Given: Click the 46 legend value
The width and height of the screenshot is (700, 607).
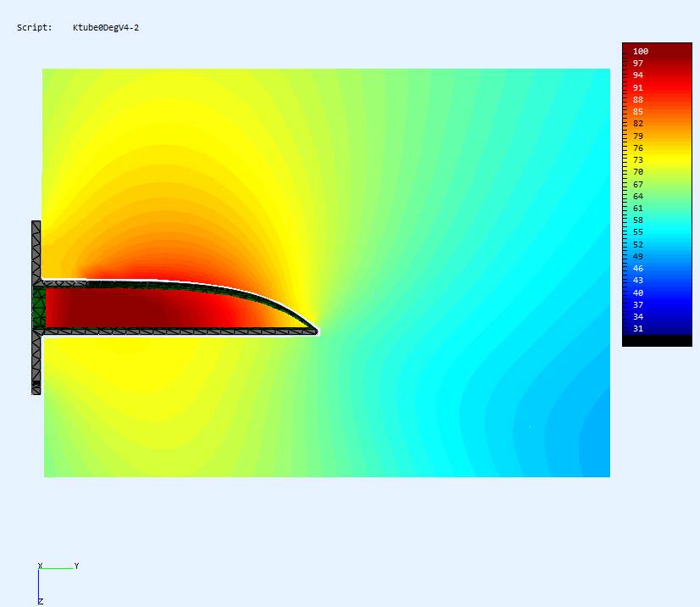Looking at the screenshot, I should (x=638, y=269).
